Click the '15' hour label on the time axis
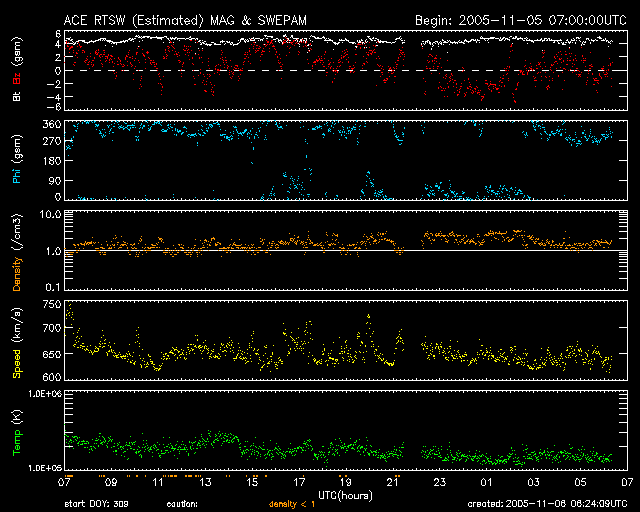This screenshot has height=512, width=640. [x=252, y=483]
